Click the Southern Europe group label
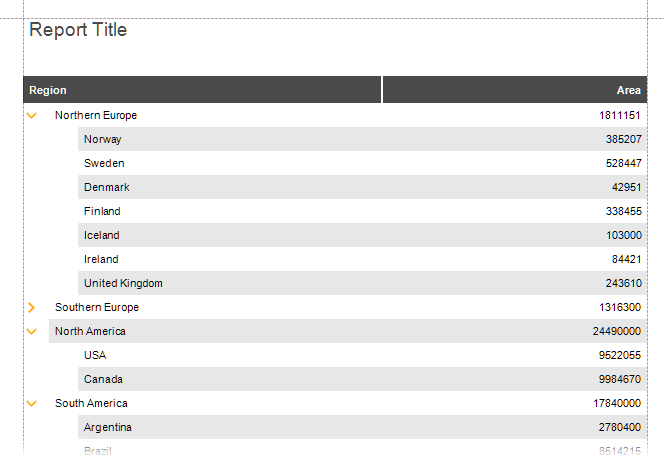664x458 pixels. [97, 307]
